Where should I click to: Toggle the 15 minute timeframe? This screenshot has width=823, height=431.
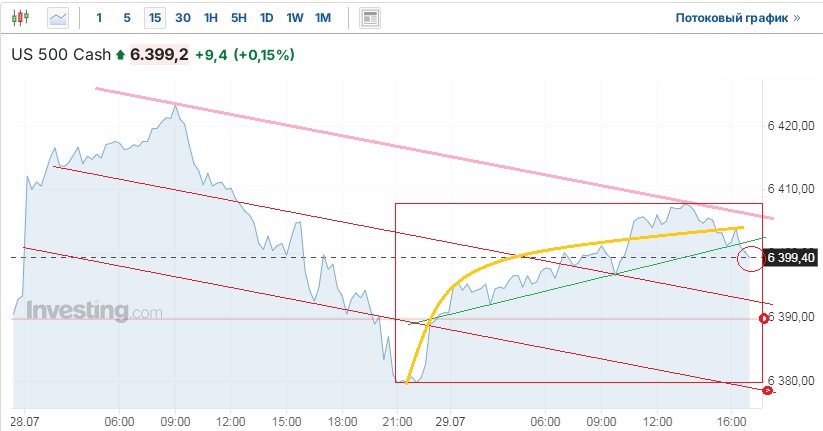[x=154, y=18]
